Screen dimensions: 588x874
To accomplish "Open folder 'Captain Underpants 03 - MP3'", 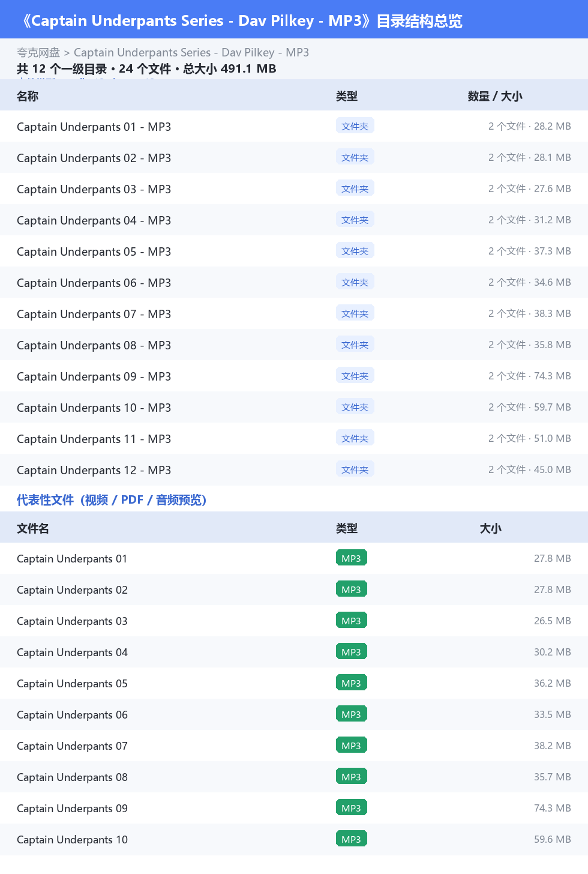I will [94, 189].
